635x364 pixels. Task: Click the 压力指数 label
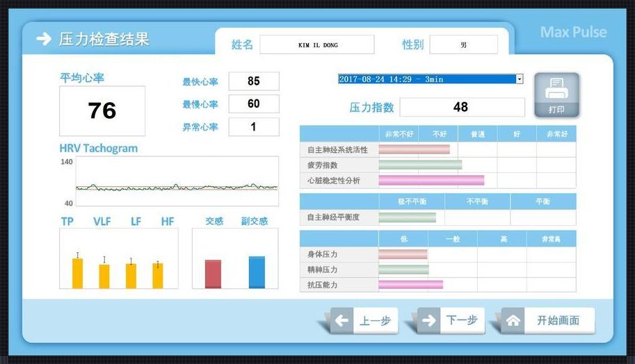(372, 108)
